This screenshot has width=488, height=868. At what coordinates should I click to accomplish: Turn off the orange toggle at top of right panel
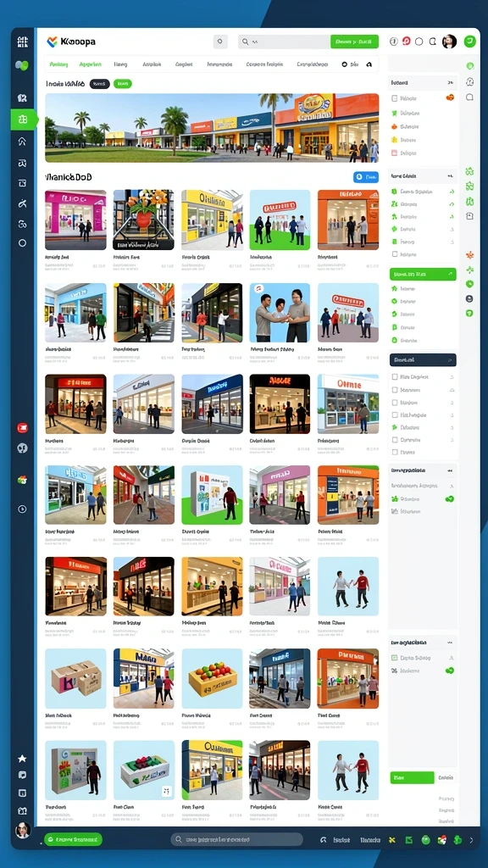(x=450, y=98)
